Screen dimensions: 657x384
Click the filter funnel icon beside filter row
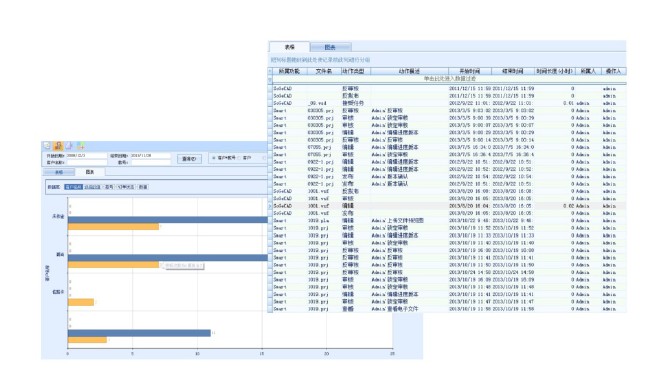click(270, 78)
